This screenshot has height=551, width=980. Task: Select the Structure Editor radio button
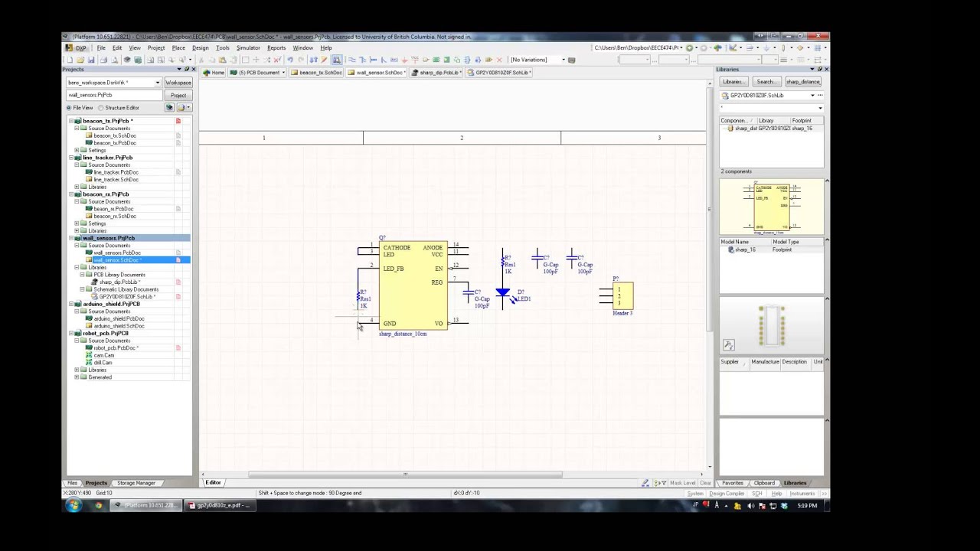[101, 108]
